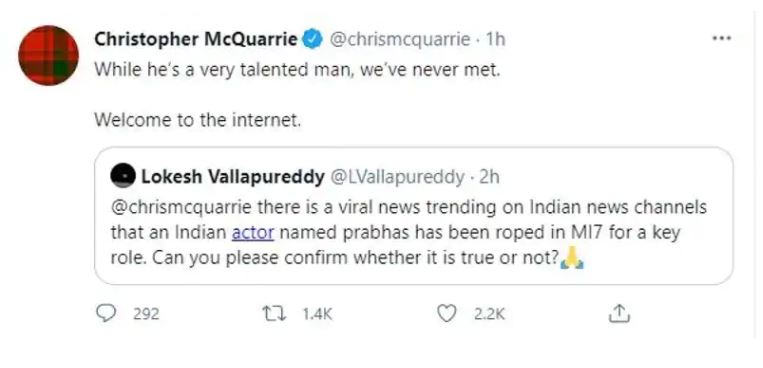Screen dimensions: 763x368
Task: Open the share upload icon
Action: pos(619,313)
